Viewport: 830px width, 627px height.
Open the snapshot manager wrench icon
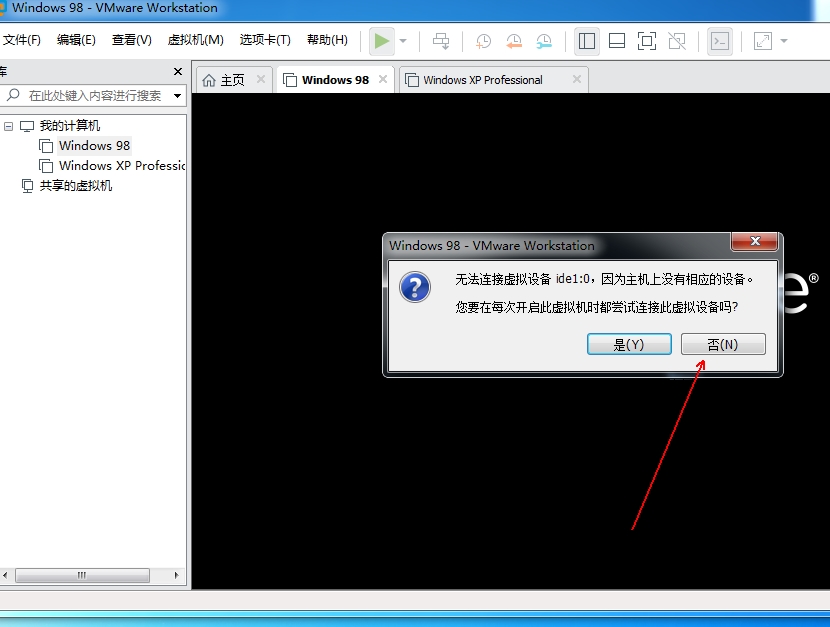[x=544, y=41]
